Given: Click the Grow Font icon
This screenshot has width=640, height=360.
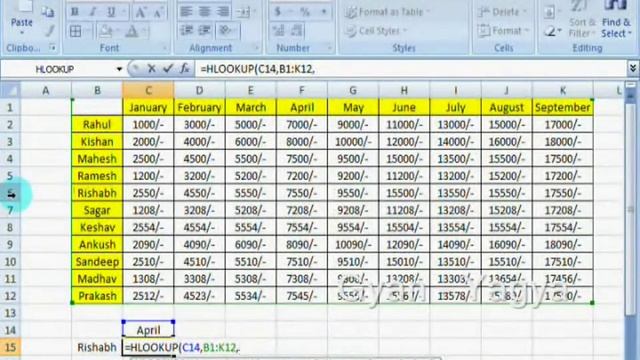Looking at the screenshot, I should coord(140,12).
